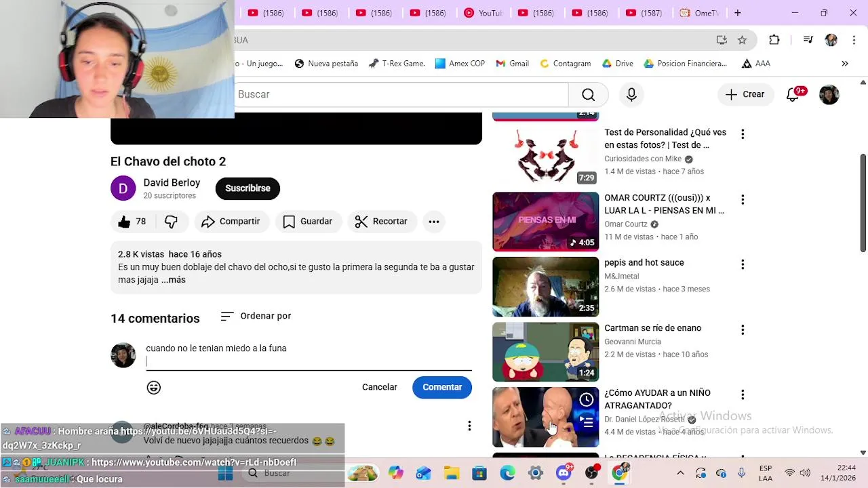This screenshot has width=868, height=488.
Task: Click the Crear create button
Action: 745,95
